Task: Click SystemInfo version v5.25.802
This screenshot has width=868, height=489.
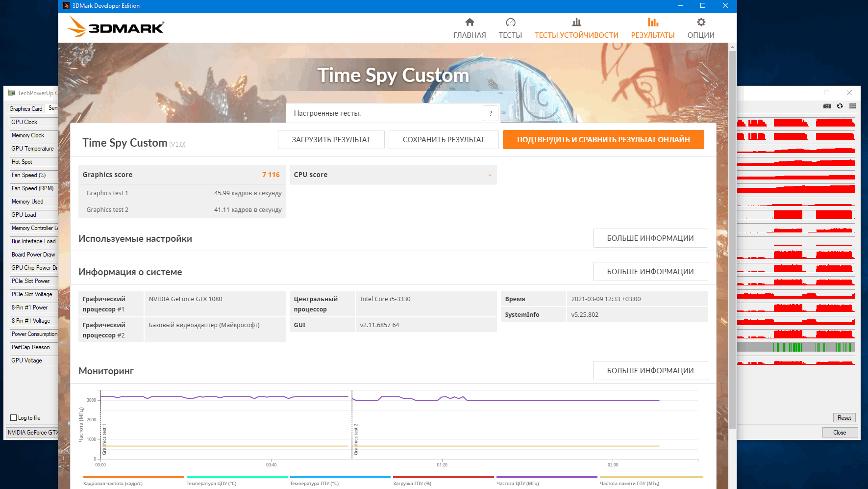Action: (585, 315)
